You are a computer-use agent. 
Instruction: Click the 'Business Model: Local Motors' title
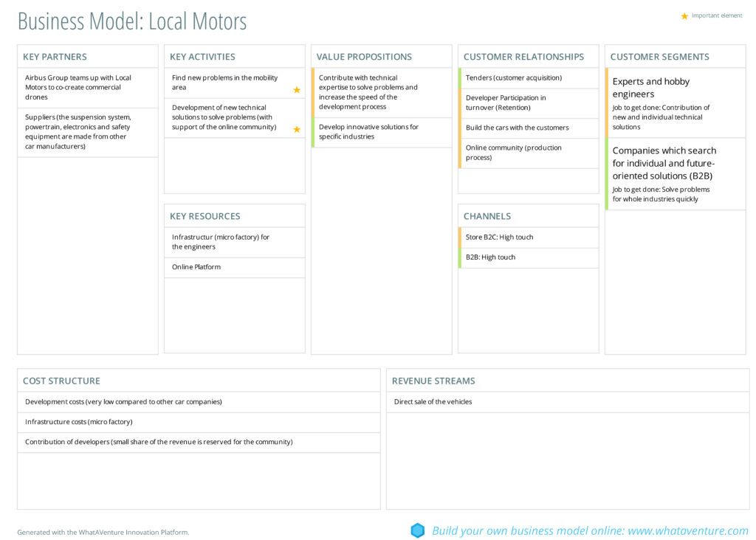(x=132, y=21)
